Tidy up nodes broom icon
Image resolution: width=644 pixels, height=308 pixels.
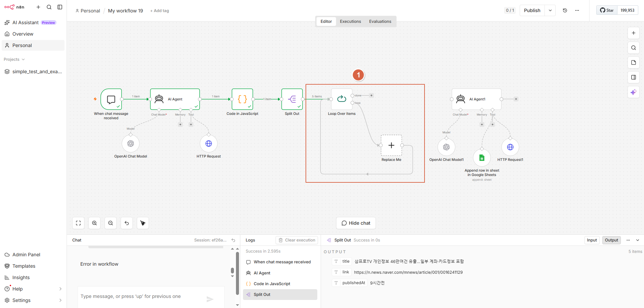pyautogui.click(x=143, y=223)
